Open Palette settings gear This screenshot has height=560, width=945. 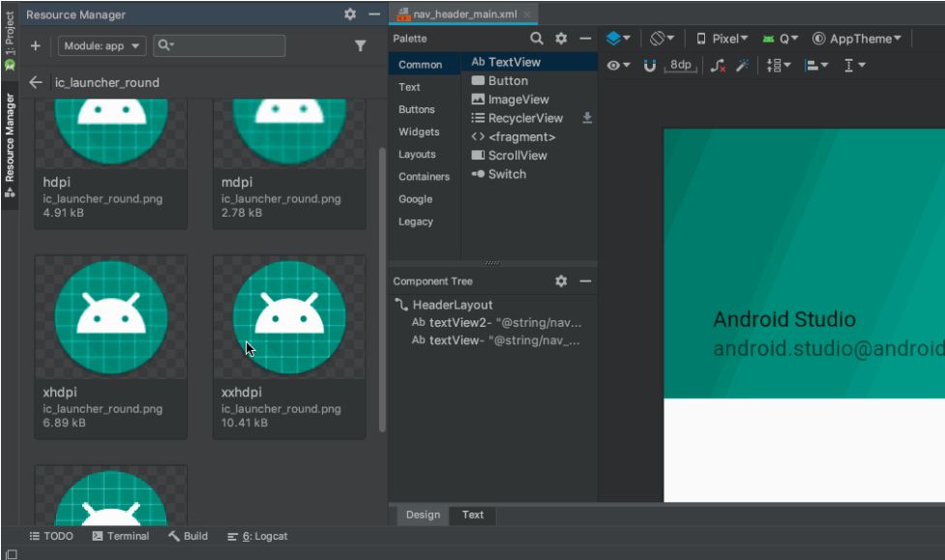(561, 39)
